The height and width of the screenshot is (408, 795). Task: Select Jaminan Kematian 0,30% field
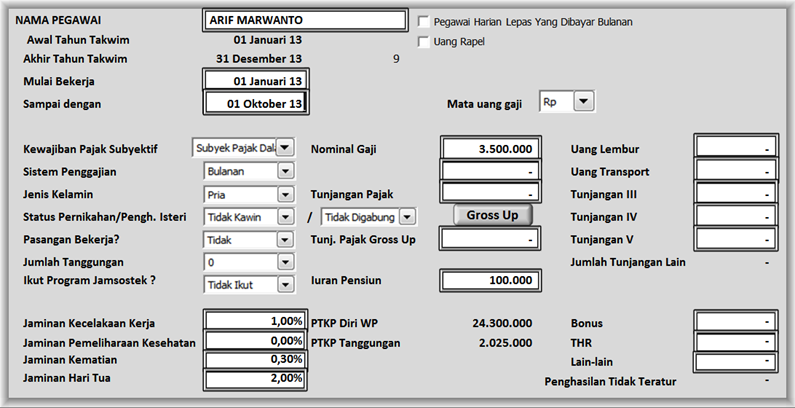(255, 359)
